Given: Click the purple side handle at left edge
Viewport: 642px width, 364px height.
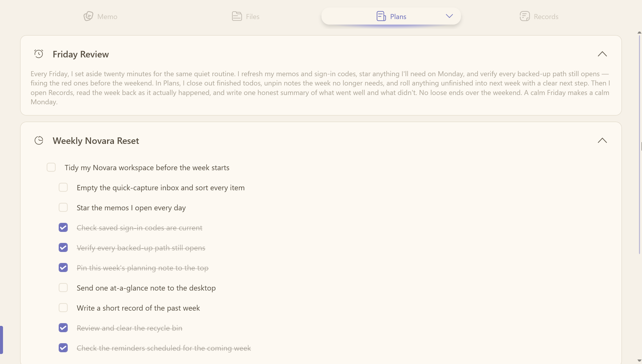Looking at the screenshot, I should tap(2, 340).
